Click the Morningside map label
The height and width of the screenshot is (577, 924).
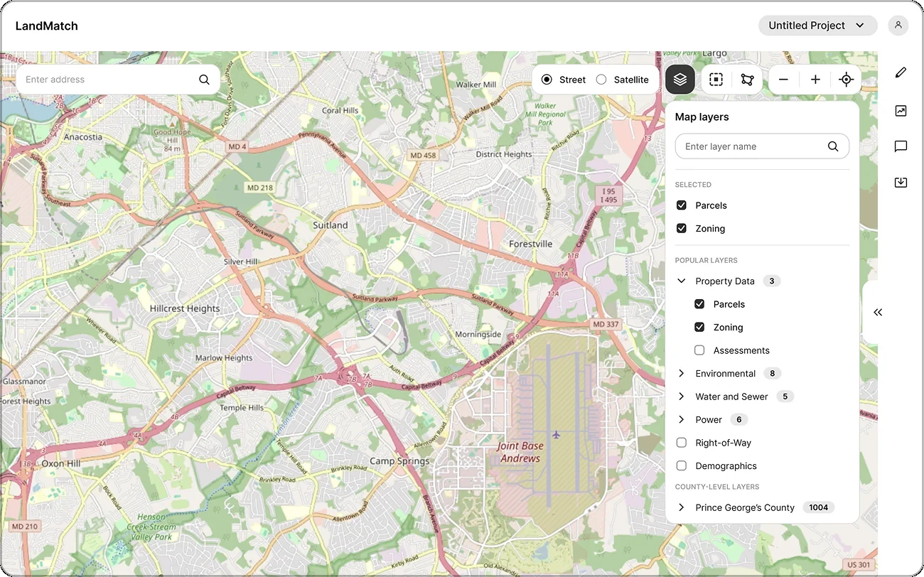click(478, 335)
